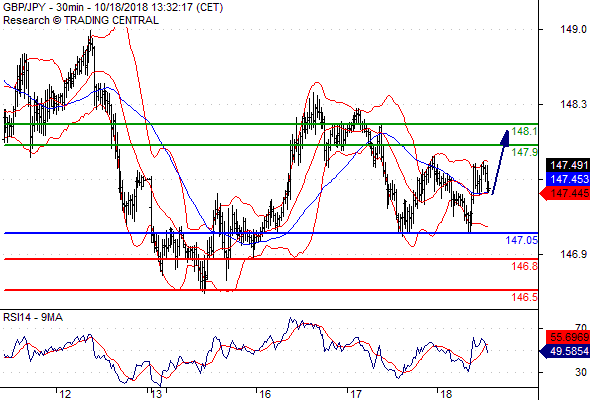Click the GBP/JPY 30min chart title
590x400 pixels.
[x=113, y=7]
